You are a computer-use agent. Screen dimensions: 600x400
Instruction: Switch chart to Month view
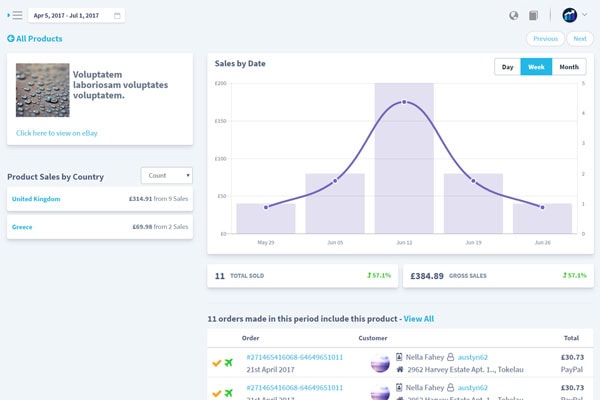[569, 67]
